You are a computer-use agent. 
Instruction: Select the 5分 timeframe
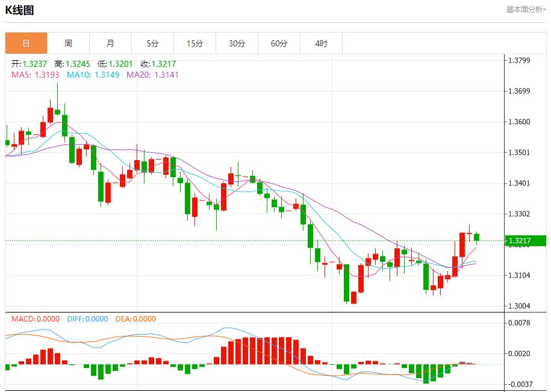point(153,43)
